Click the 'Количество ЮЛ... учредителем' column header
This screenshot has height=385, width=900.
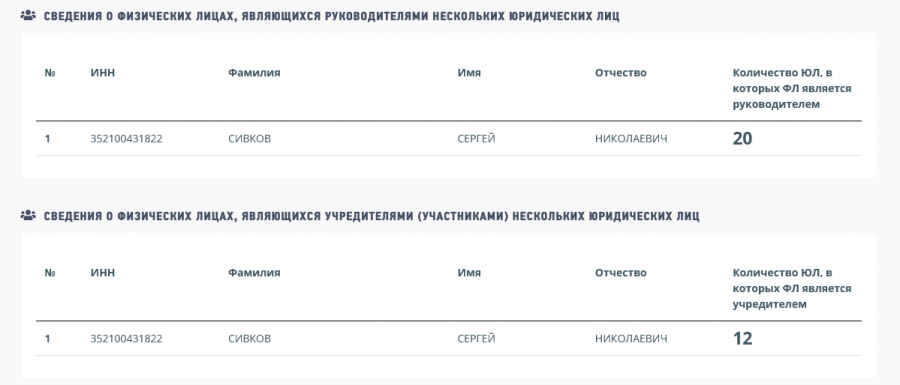(792, 288)
